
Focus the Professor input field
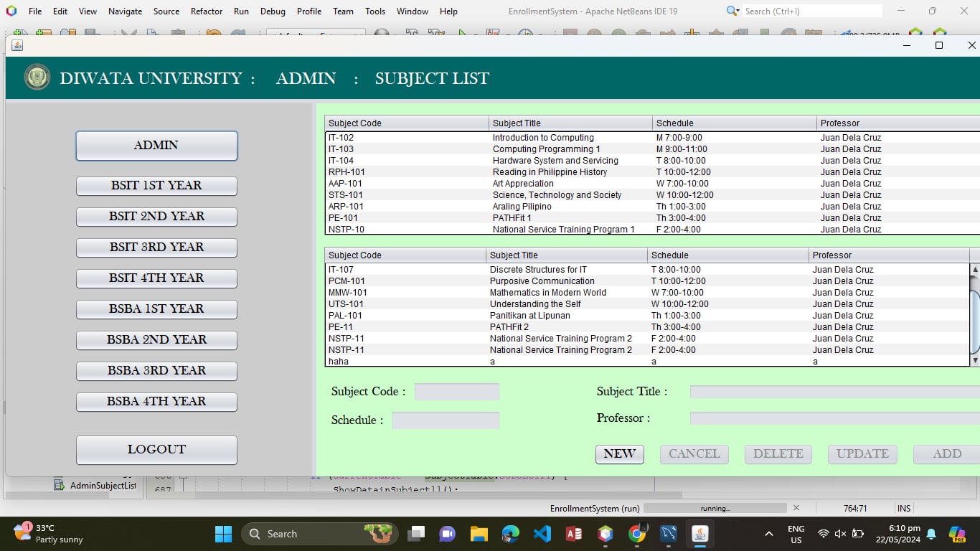[835, 418]
